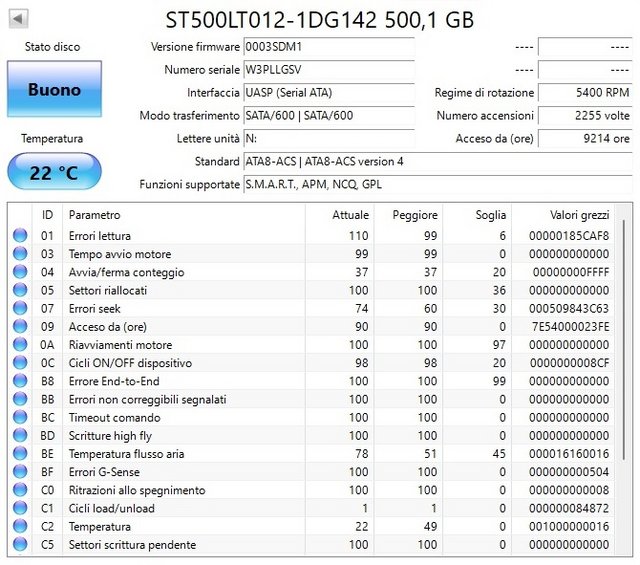
Task: Click raw value 00000000FFFF
Action: pyautogui.click(x=571, y=272)
